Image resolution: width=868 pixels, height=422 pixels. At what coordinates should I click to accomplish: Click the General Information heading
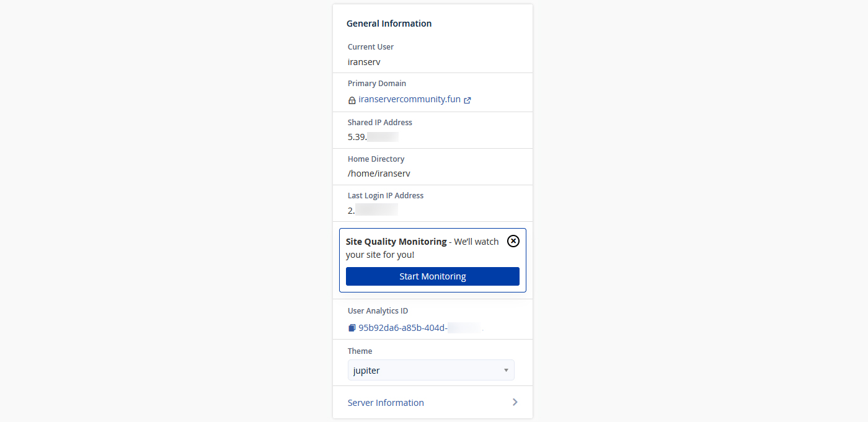click(389, 23)
